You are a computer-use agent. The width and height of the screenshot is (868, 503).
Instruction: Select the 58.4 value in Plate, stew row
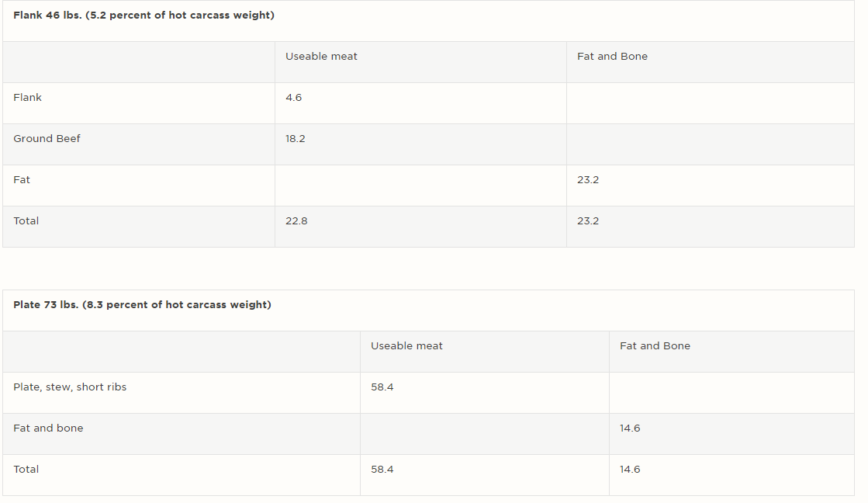pyautogui.click(x=382, y=387)
